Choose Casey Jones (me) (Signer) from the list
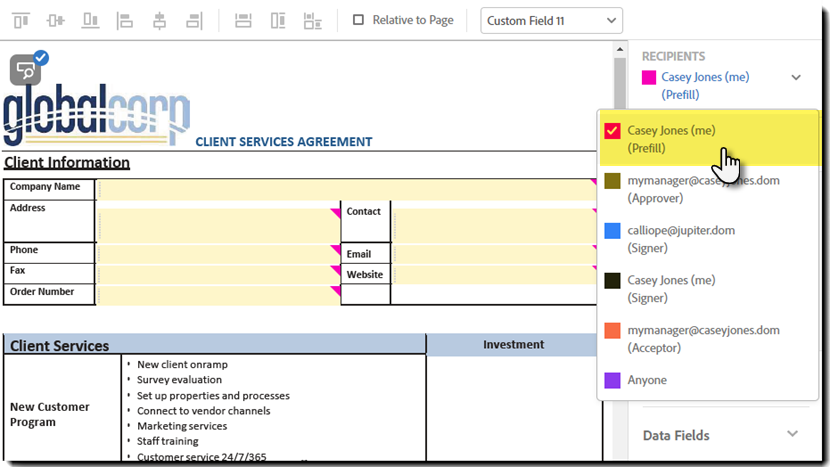The image size is (830, 467). (x=671, y=289)
